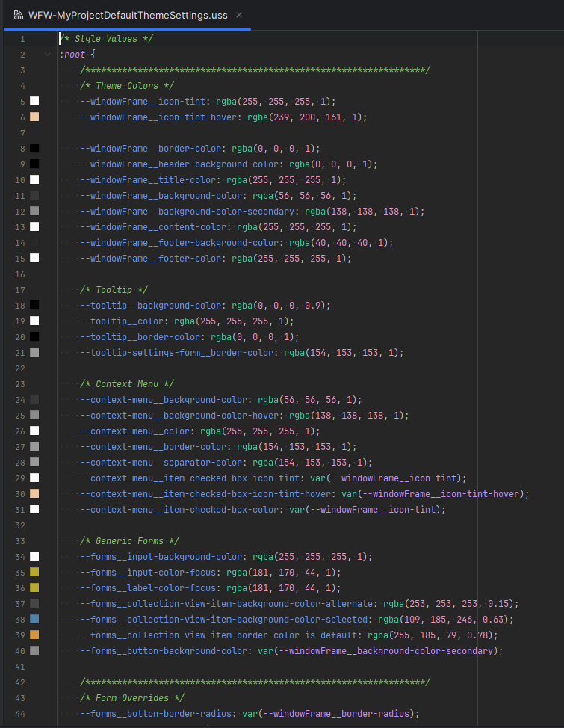This screenshot has width=564, height=728.
Task: Open dark gray swatch on line 11
Action: tap(34, 196)
